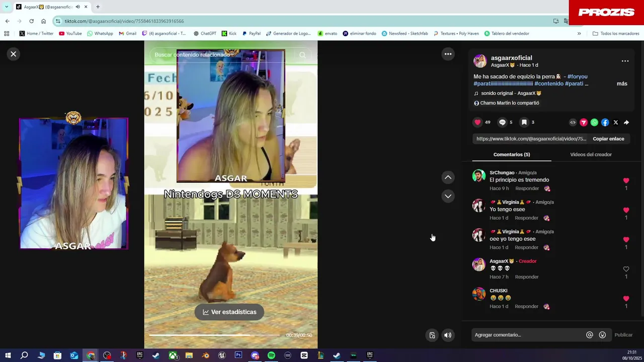Screen dimensions: 644x362
Task: Expand the hidden bookmarks chevron
Action: (x=579, y=34)
